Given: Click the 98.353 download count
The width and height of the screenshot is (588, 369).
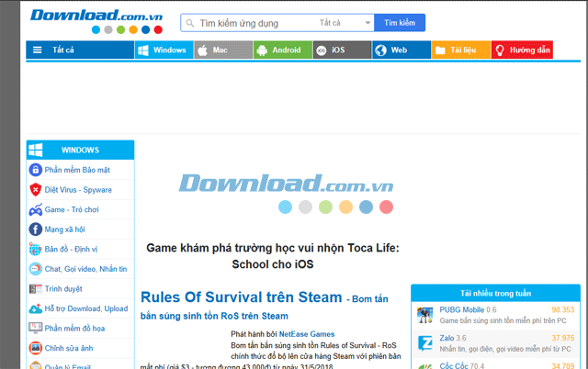Looking at the screenshot, I should coord(562,310).
